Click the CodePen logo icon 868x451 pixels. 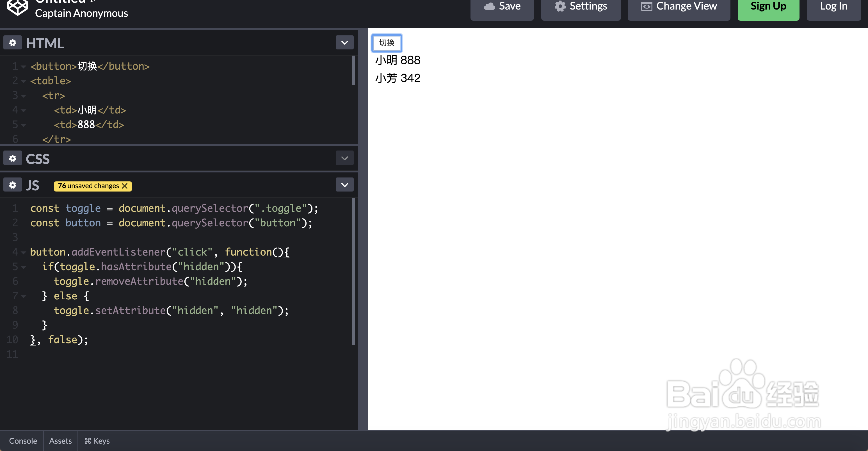click(17, 7)
